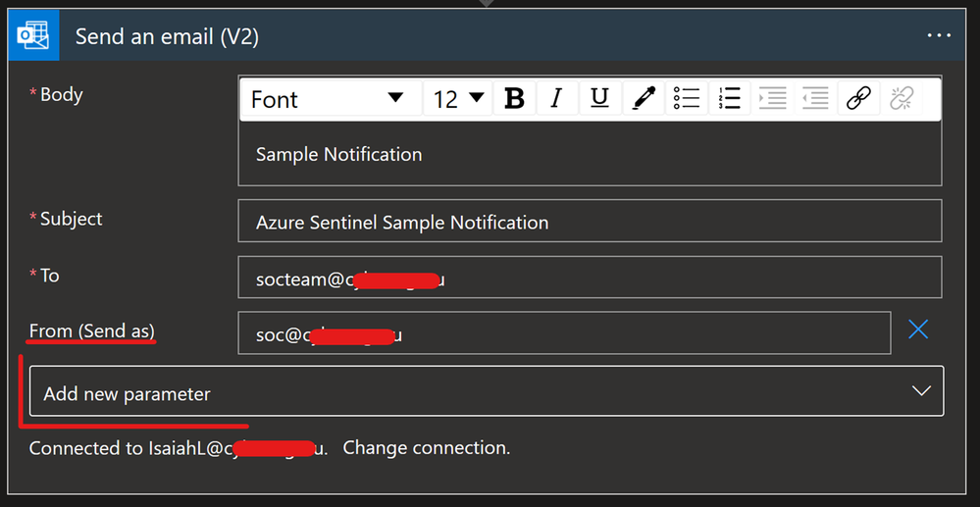Click the Subject input field
The image size is (980, 507).
590,221
